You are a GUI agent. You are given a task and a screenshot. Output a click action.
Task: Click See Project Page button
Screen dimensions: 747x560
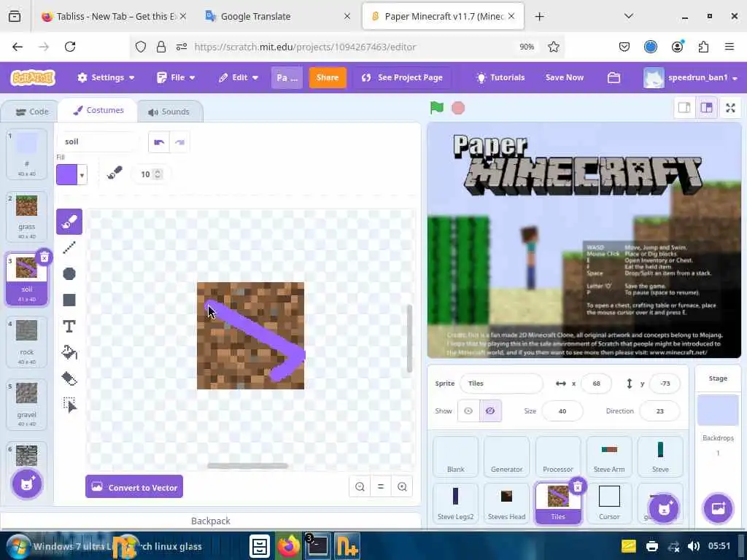click(x=402, y=77)
